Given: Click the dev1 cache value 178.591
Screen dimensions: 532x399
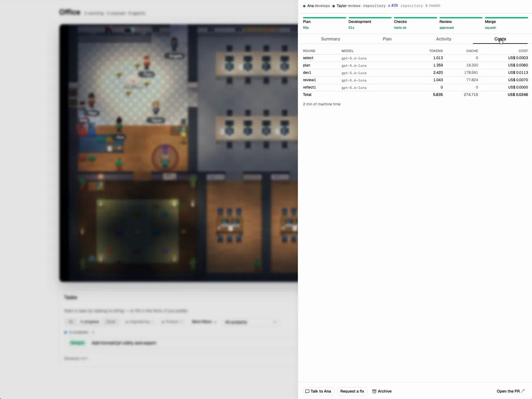Looking at the screenshot, I should pos(471,73).
